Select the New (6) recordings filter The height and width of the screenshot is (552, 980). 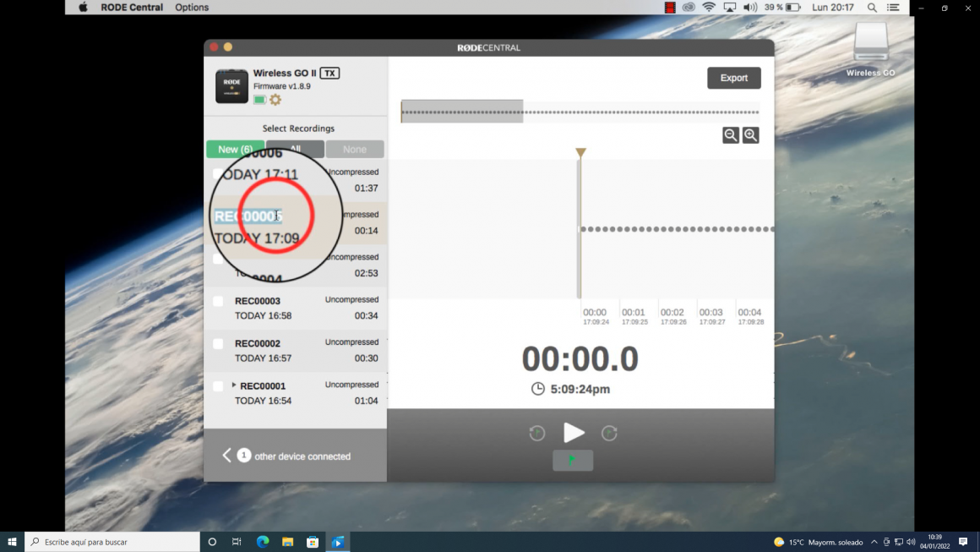(x=235, y=149)
